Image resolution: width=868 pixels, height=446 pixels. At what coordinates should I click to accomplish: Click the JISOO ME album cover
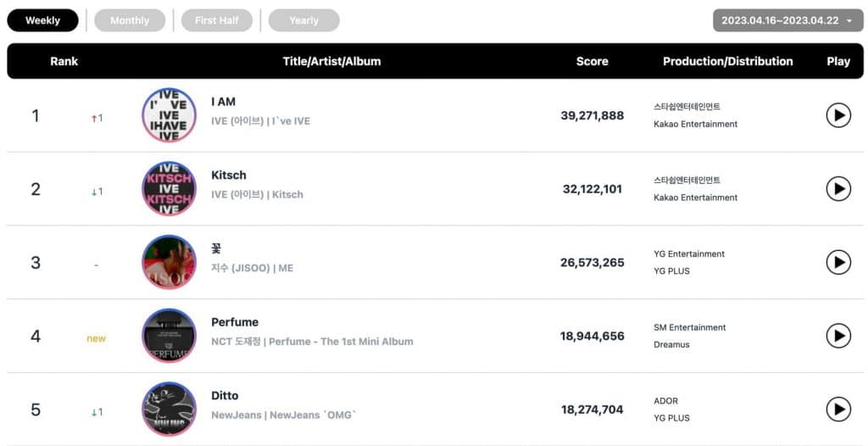tap(170, 262)
